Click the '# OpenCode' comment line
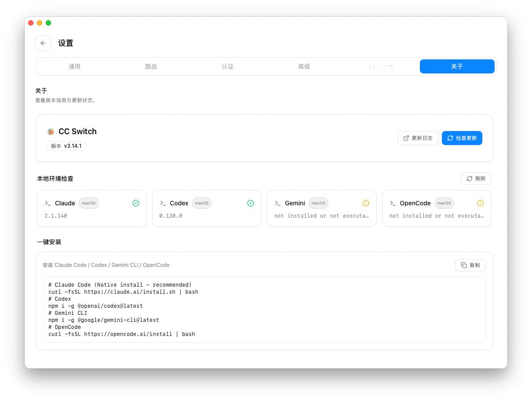The image size is (532, 401). (65, 327)
